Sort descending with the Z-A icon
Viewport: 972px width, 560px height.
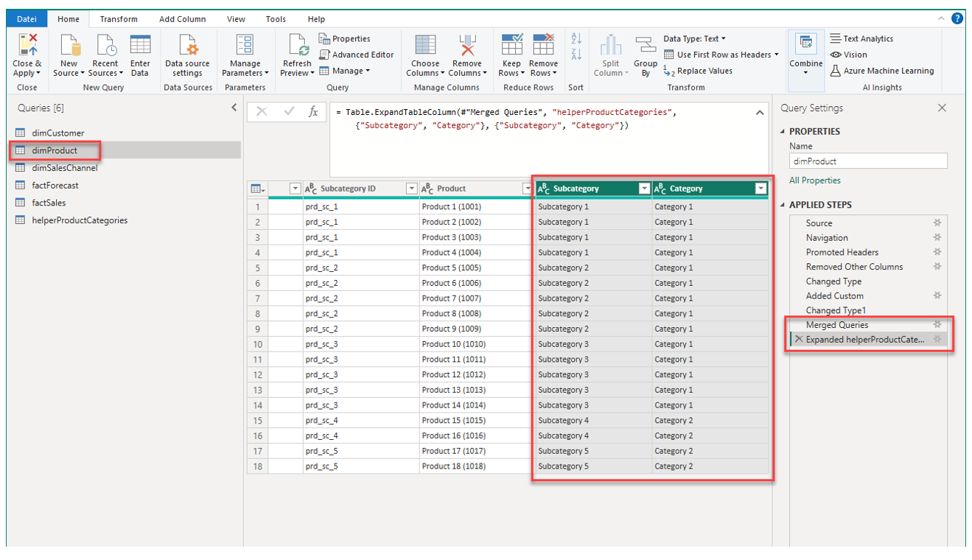(576, 54)
